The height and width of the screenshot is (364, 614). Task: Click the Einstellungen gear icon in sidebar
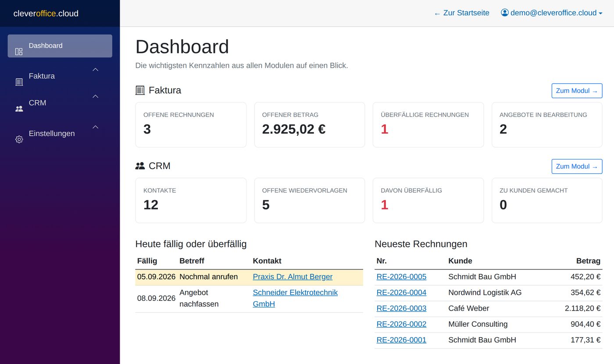point(19,139)
